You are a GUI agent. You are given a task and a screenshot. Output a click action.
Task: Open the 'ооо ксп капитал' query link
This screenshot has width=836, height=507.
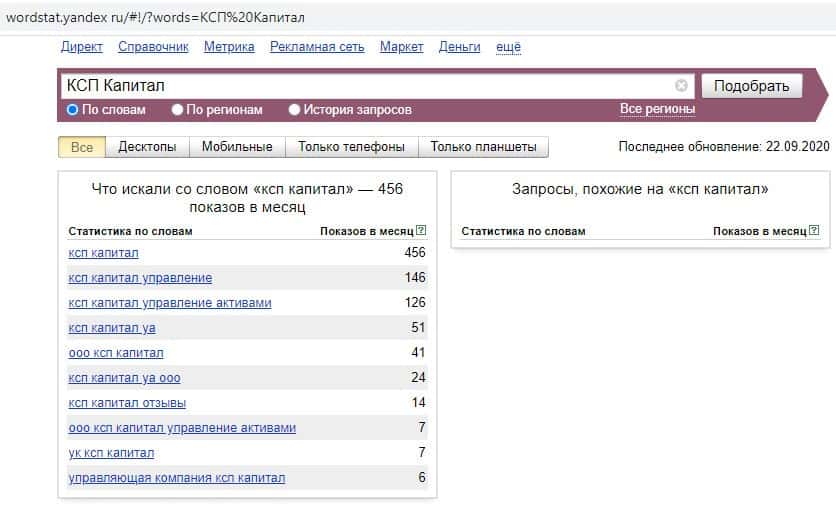116,353
